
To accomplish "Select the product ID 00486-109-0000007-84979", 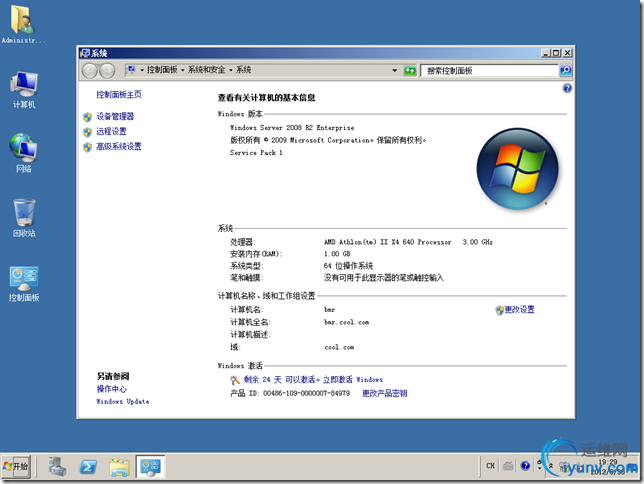I will (x=306, y=393).
